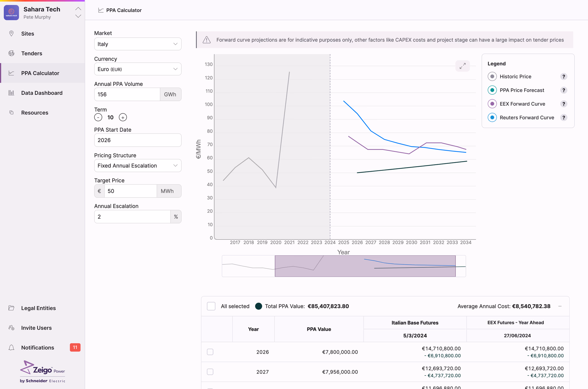Click the PPA Start Date field
Screen dimensions: 588x389
[x=138, y=140]
